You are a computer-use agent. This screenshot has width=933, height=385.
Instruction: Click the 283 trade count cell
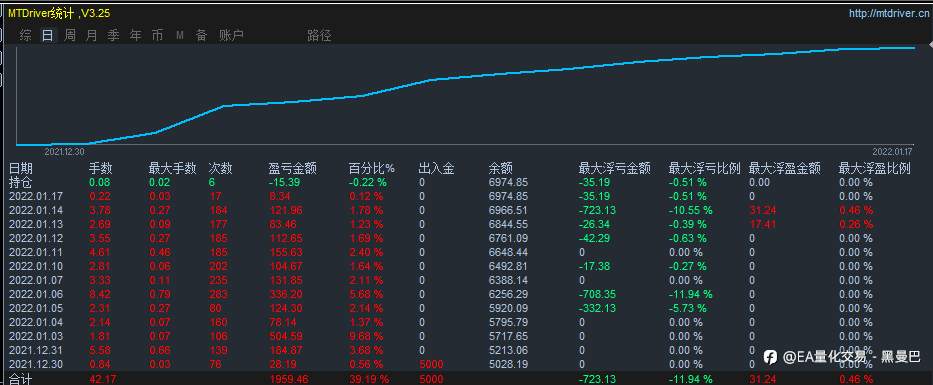[217, 294]
